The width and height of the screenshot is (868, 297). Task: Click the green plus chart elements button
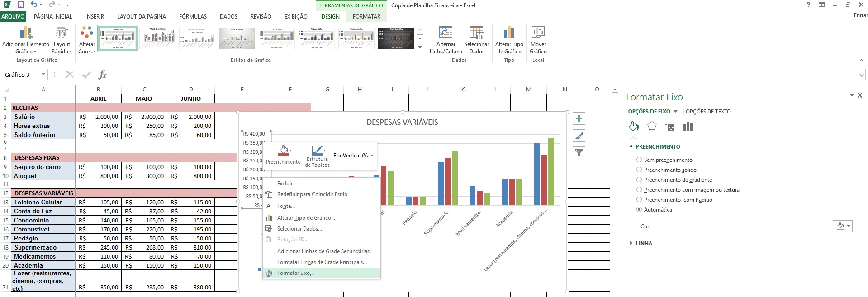[579, 119]
